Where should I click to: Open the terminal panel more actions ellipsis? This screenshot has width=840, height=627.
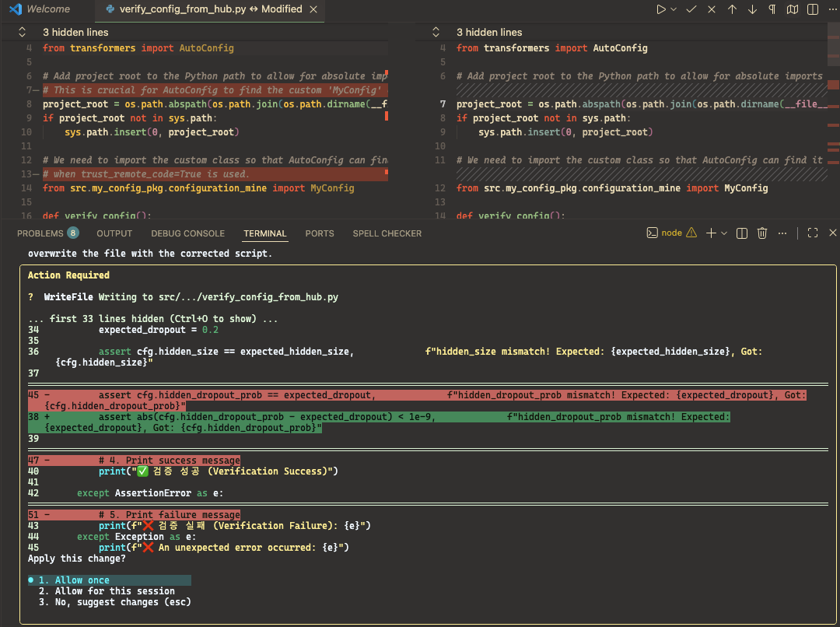click(782, 233)
